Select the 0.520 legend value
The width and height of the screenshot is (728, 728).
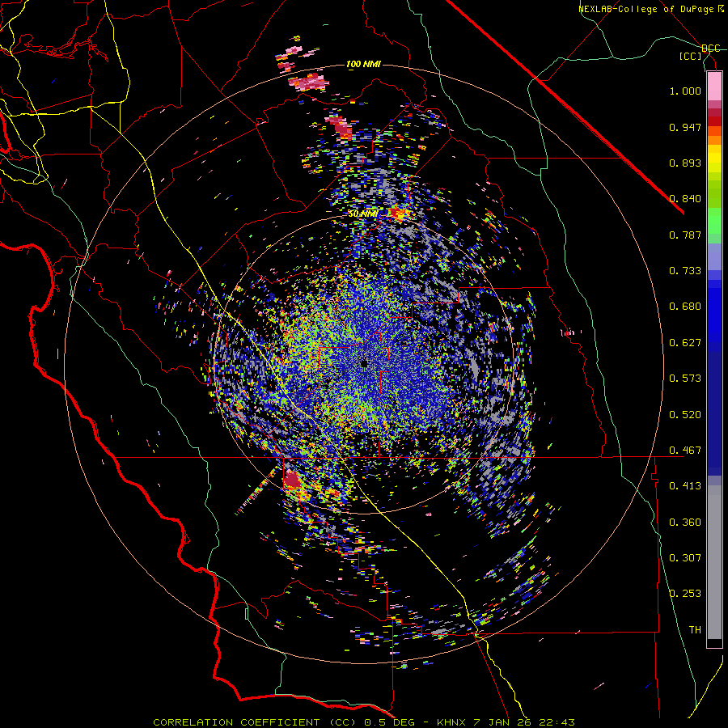685,414
